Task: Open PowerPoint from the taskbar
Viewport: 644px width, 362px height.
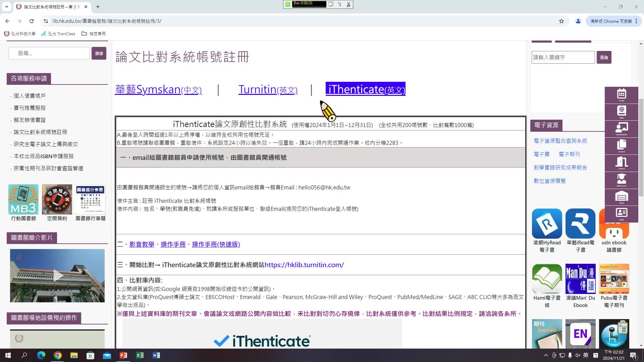Action: (123, 355)
